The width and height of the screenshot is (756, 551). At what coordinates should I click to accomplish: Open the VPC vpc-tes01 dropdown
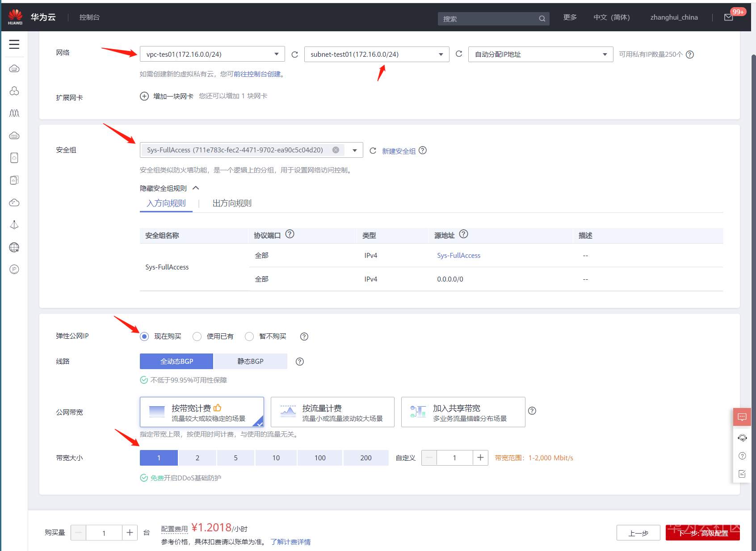tap(212, 55)
